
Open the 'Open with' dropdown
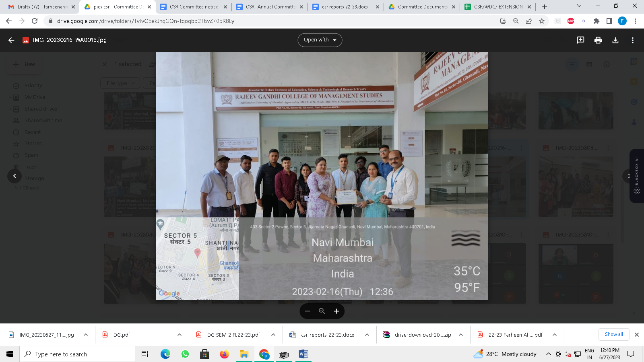pyautogui.click(x=320, y=40)
